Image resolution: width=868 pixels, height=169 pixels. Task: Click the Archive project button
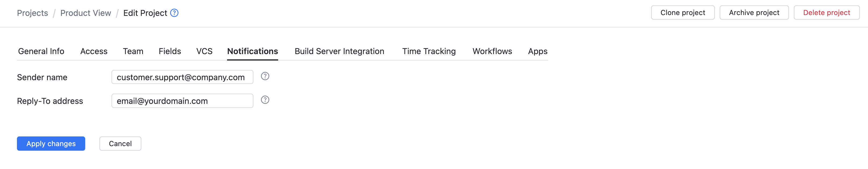754,12
